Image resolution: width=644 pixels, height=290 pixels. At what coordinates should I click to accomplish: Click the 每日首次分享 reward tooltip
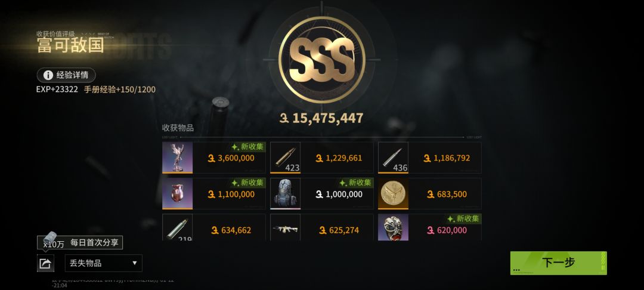tap(80, 243)
